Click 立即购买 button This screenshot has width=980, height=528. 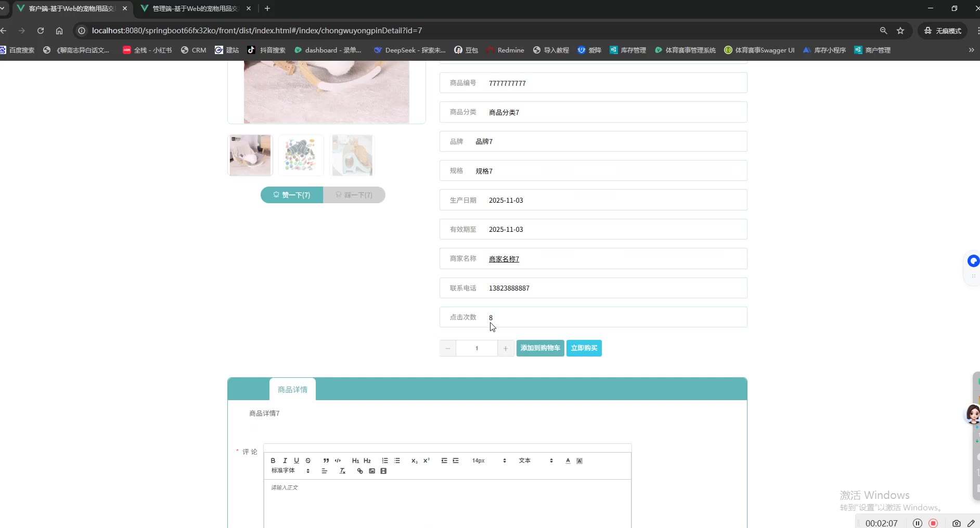click(584, 348)
